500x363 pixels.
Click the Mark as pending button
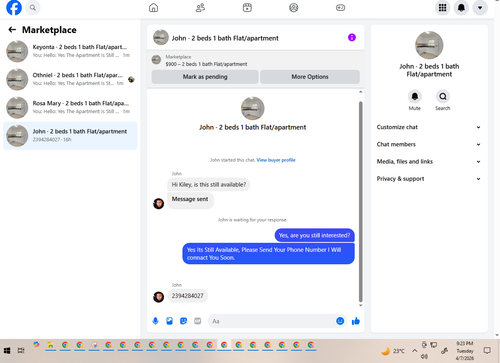point(205,77)
